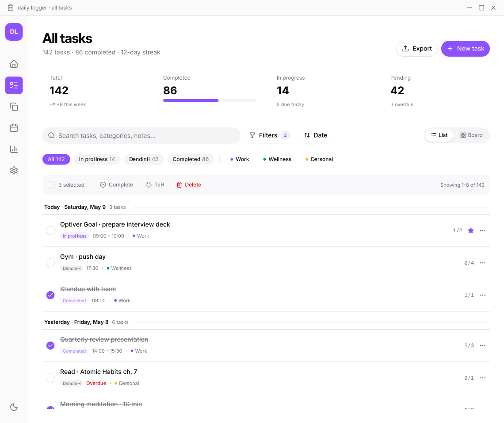Click Showing 1–8 of 142 text

(462, 185)
